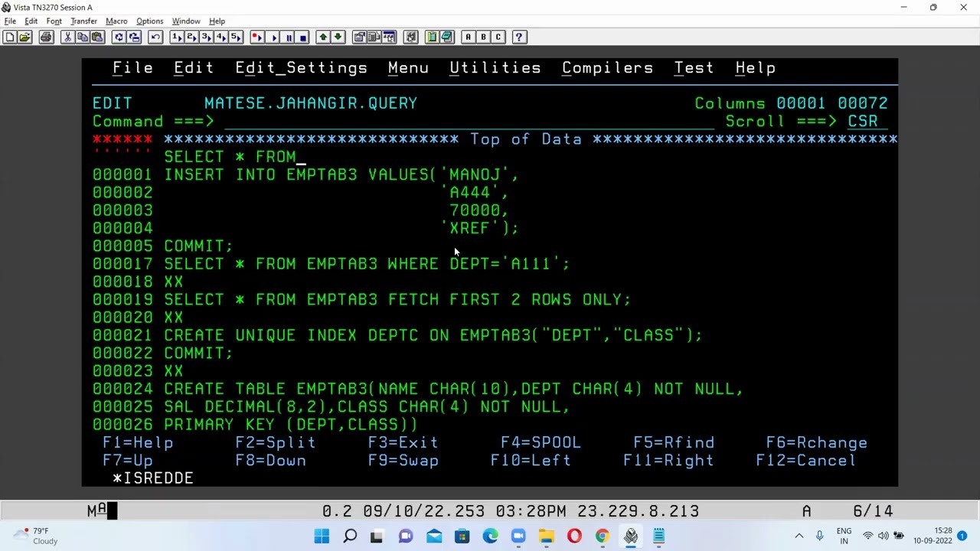Click the Scroll CSR field

867,122
